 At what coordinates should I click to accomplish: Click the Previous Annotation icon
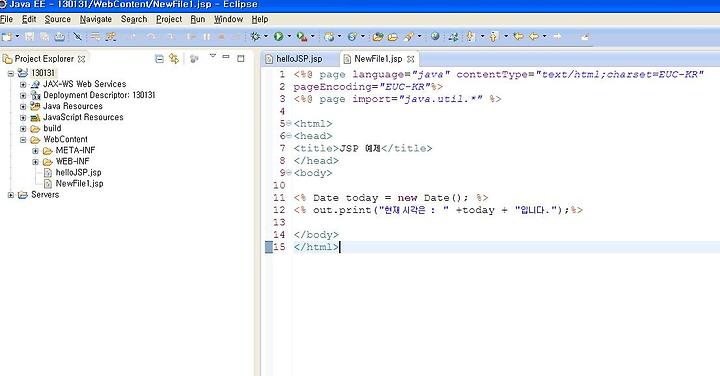click(494, 37)
